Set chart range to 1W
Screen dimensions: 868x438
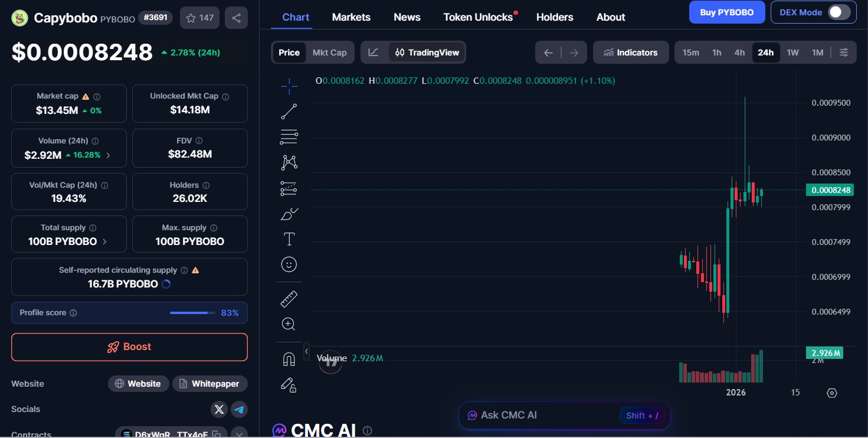[x=792, y=53]
